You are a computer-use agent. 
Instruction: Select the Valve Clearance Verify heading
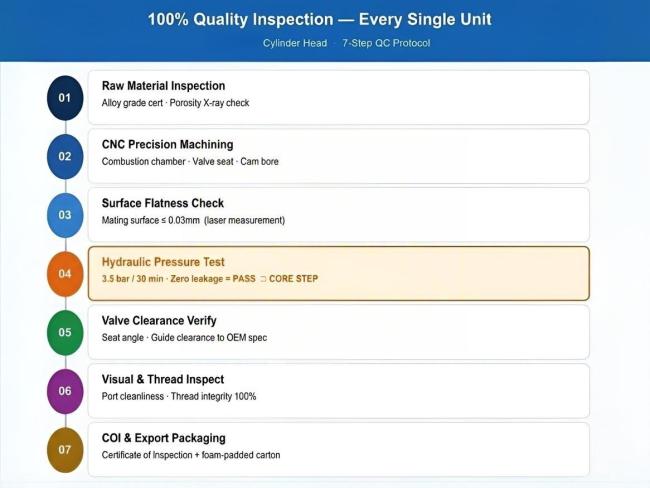(x=159, y=320)
